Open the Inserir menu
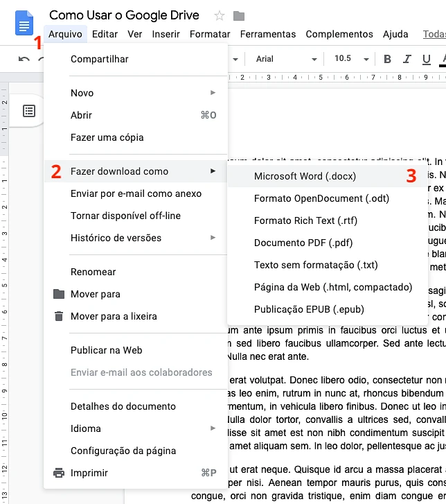The height and width of the screenshot is (504, 446). click(x=166, y=34)
